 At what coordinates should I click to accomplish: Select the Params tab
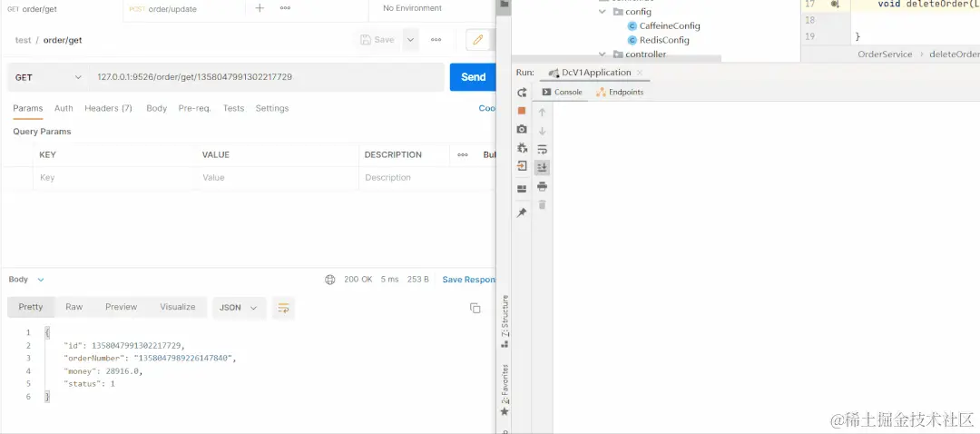(28, 108)
